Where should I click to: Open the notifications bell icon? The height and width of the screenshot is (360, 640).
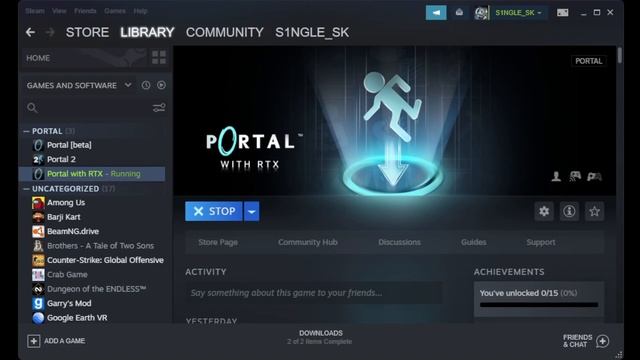pos(459,13)
